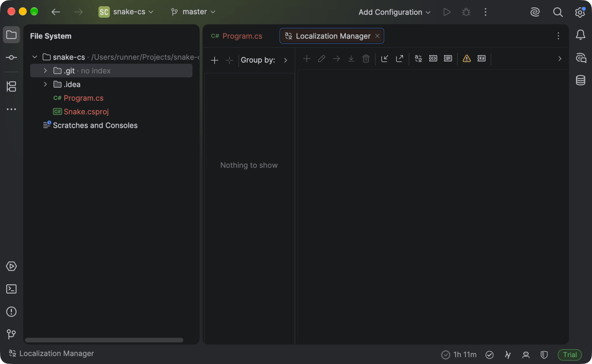The width and height of the screenshot is (592, 364).
Task: Switch to the Program.cs tab
Action: [x=237, y=36]
